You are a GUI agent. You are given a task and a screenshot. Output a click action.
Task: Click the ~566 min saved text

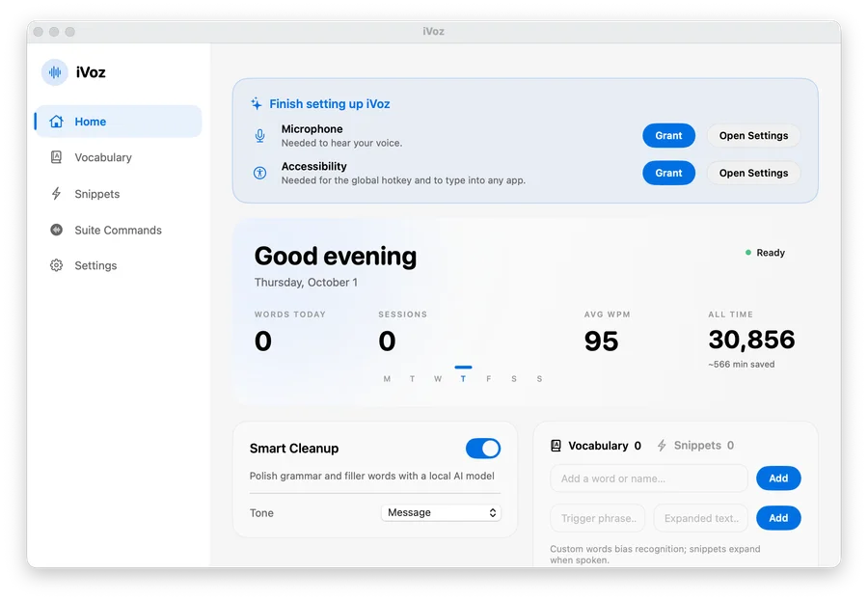742,364
